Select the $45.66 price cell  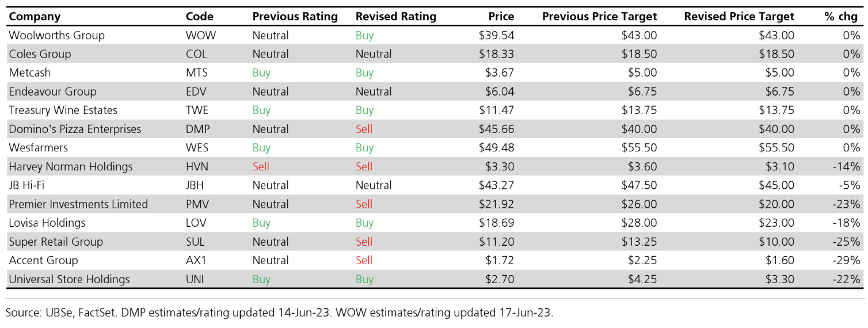[496, 129]
